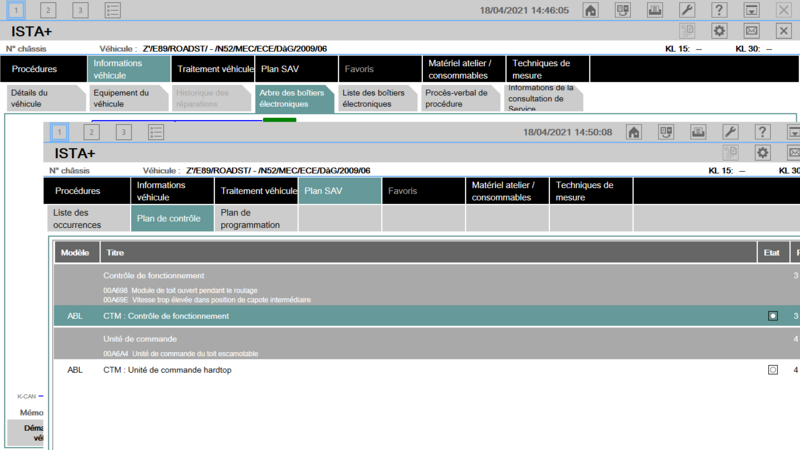Image resolution: width=800 pixels, height=450 pixels.
Task: Select Informations de la consultation de Service tab
Action: click(x=543, y=98)
